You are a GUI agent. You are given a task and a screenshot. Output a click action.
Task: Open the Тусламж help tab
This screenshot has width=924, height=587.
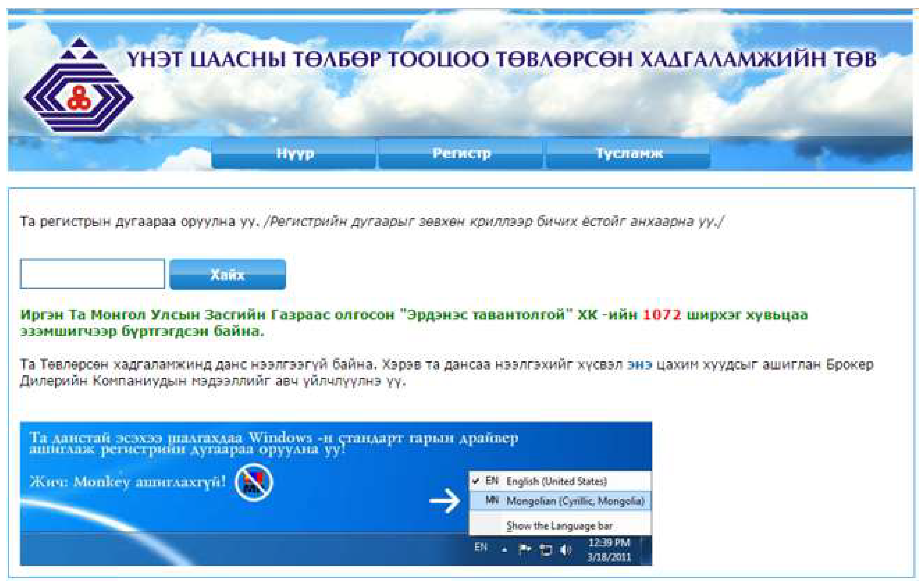coord(628,154)
